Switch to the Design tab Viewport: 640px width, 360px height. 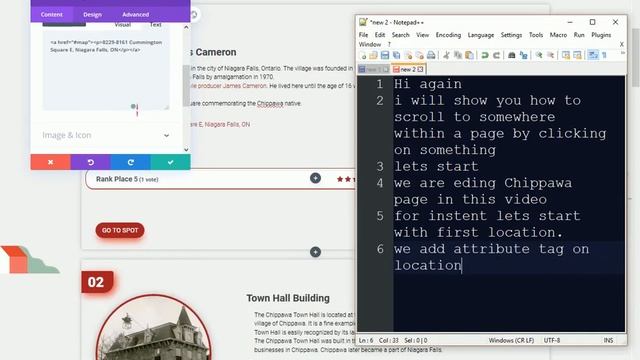[92, 14]
